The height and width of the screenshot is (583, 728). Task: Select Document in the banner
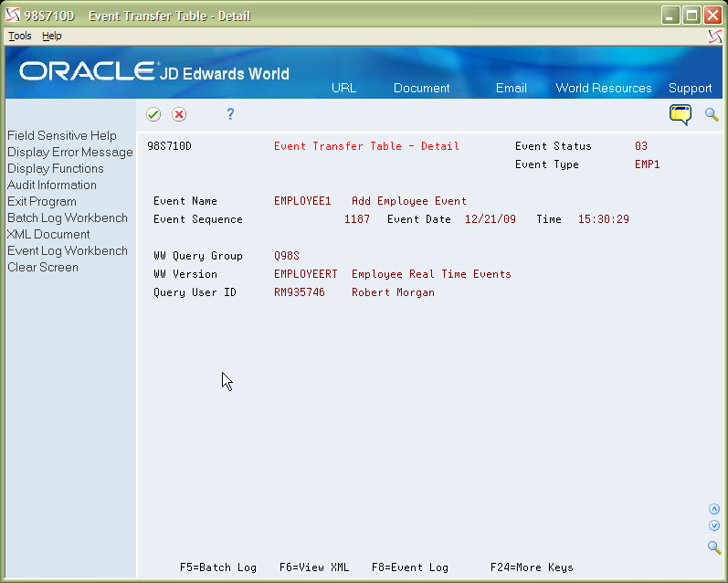[x=422, y=88]
